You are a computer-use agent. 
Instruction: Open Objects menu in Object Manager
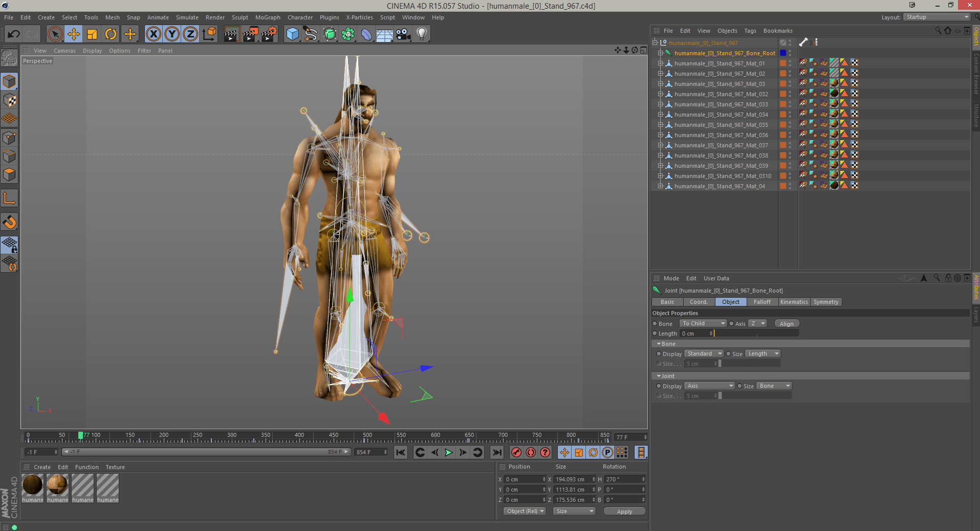(727, 31)
